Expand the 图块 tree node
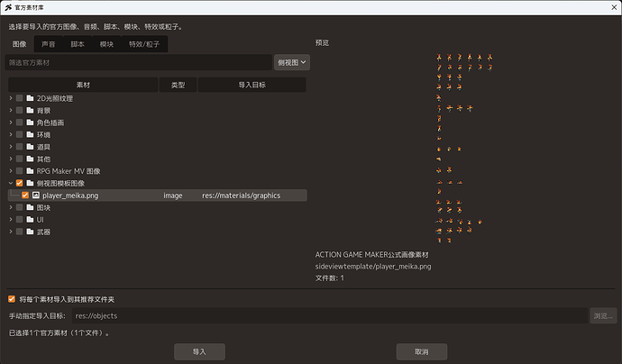 [x=11, y=207]
